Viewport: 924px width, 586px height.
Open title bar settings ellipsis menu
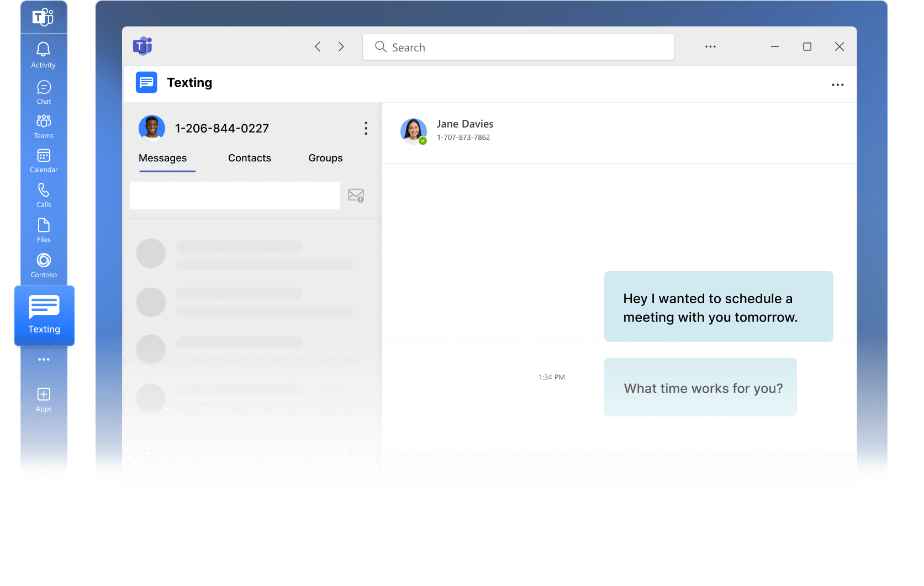pos(710,47)
